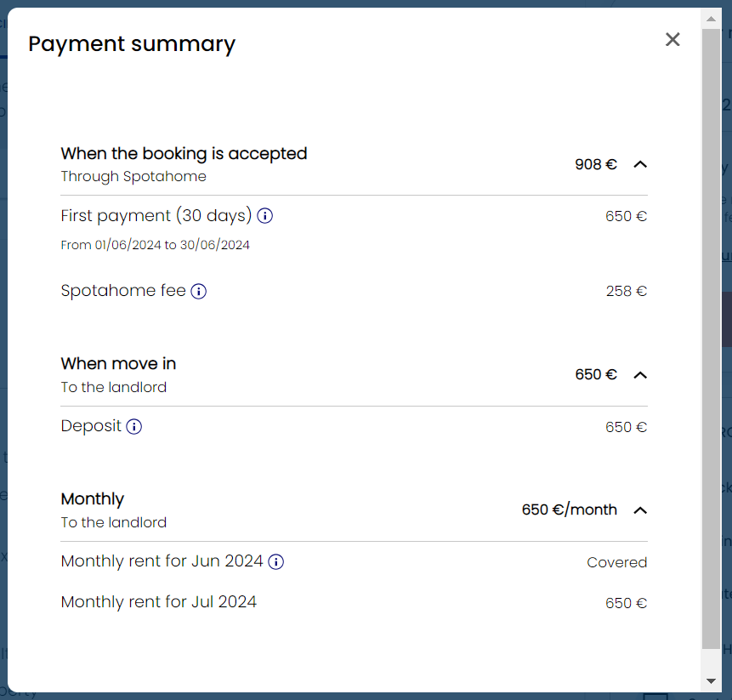The image size is (732, 700).
Task: Collapse the Monthly section chevron
Action: [x=640, y=510]
